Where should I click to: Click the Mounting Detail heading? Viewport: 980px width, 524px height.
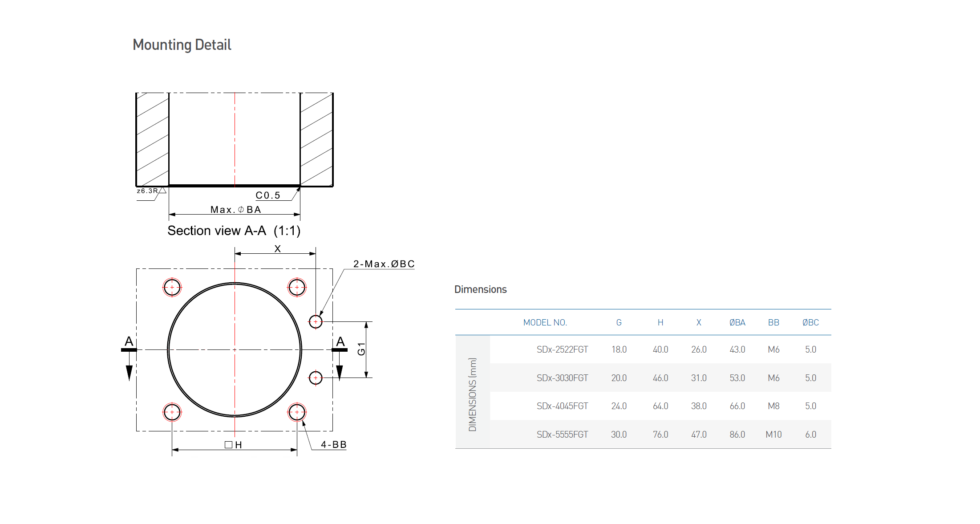(x=182, y=45)
